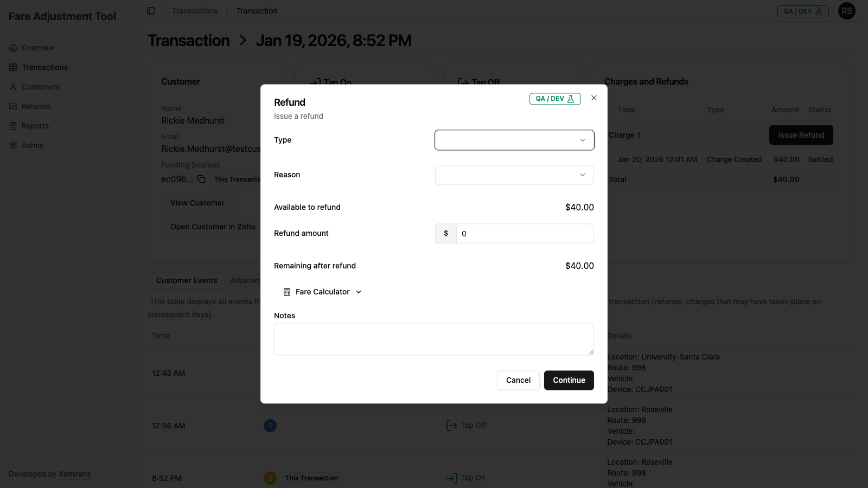Open the refund Reason dropdown

click(x=514, y=175)
